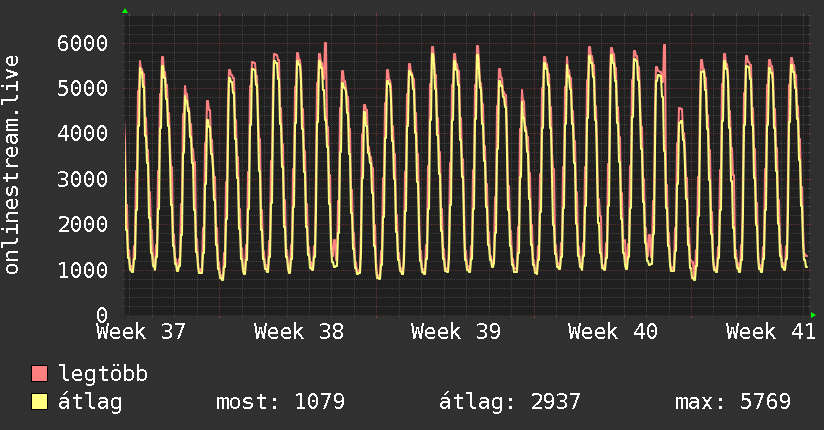
Task: Click the pink legtöbb legend swatch
Action: (39, 374)
